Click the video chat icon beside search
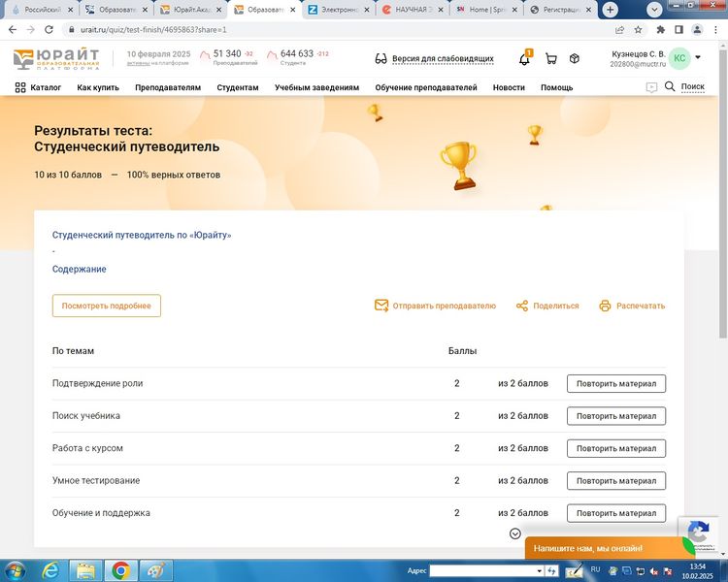 coord(651,87)
